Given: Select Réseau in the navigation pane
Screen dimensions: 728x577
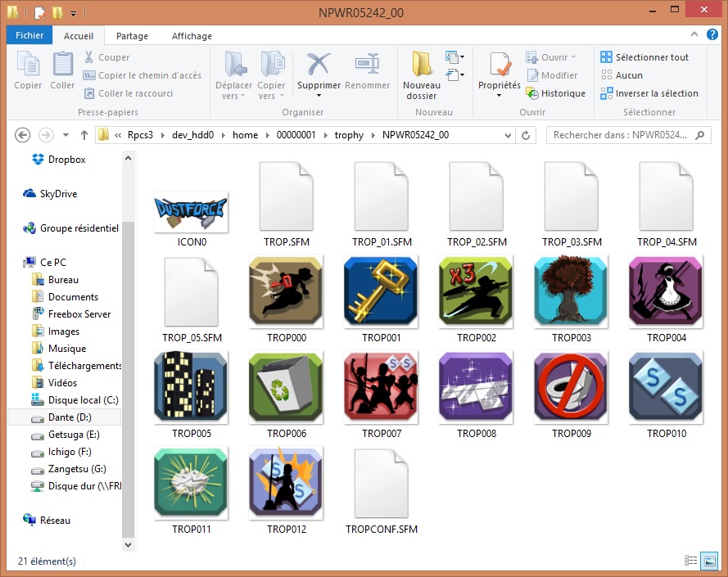Looking at the screenshot, I should pyautogui.click(x=47, y=521).
